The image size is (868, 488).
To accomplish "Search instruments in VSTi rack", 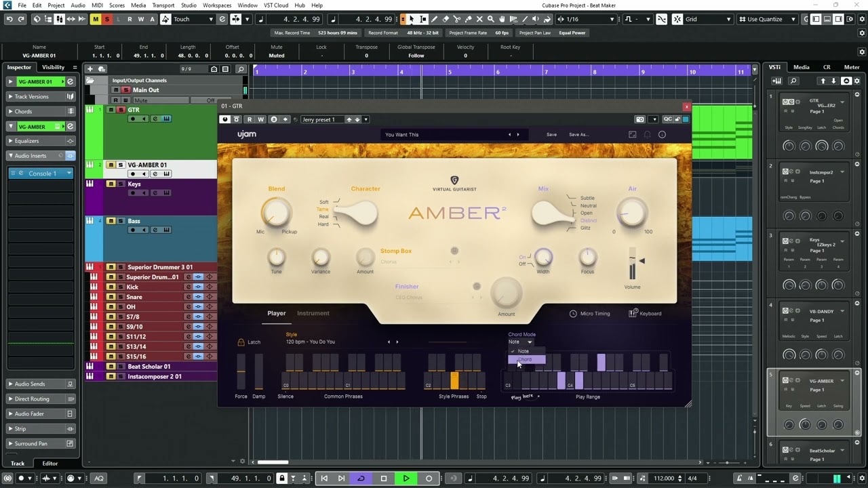I will [793, 81].
